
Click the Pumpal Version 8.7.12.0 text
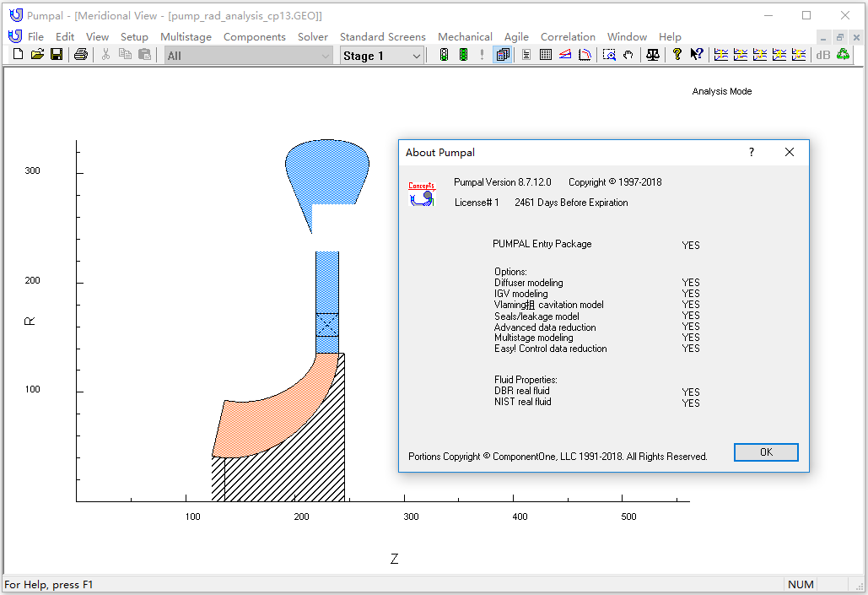click(x=503, y=182)
